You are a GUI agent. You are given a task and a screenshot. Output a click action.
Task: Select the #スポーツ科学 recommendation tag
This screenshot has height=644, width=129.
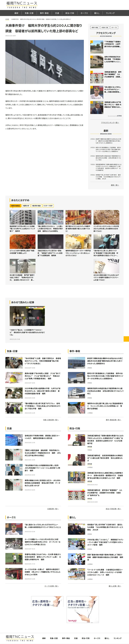point(48,206)
